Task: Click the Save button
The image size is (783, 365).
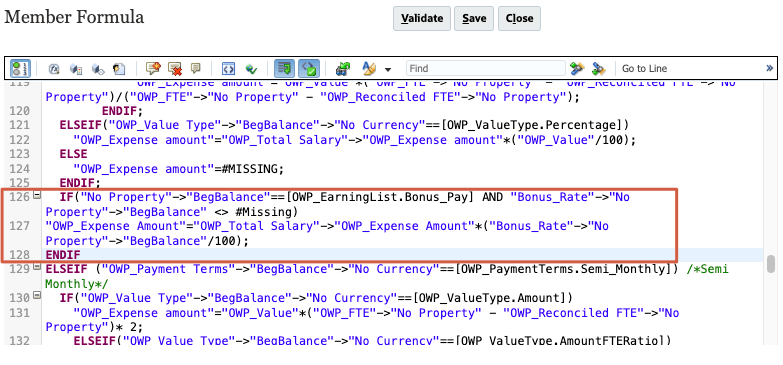Action: tap(474, 18)
